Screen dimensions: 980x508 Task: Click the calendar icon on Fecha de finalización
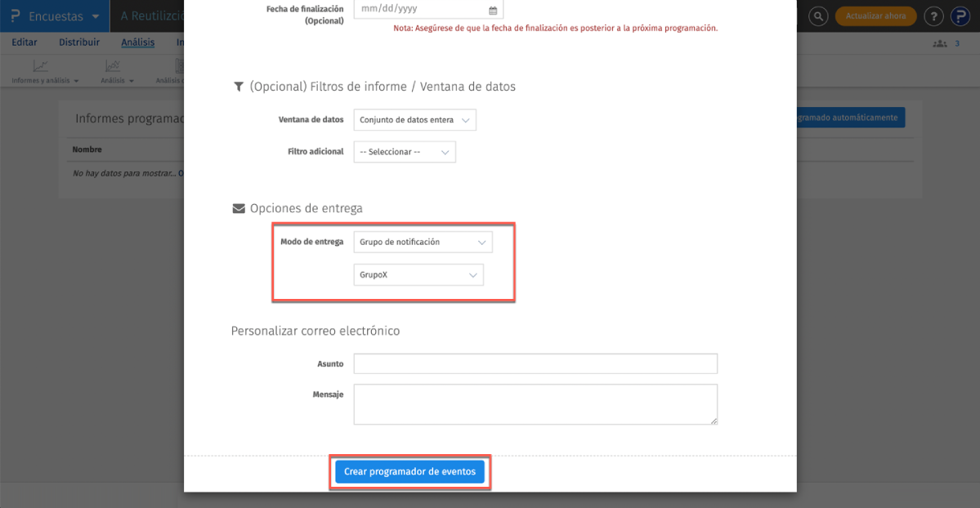[493, 9]
